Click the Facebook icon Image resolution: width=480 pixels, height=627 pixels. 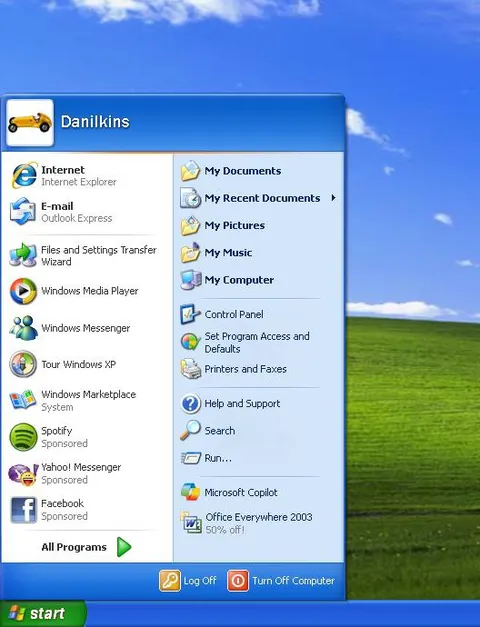pyautogui.click(x=24, y=510)
